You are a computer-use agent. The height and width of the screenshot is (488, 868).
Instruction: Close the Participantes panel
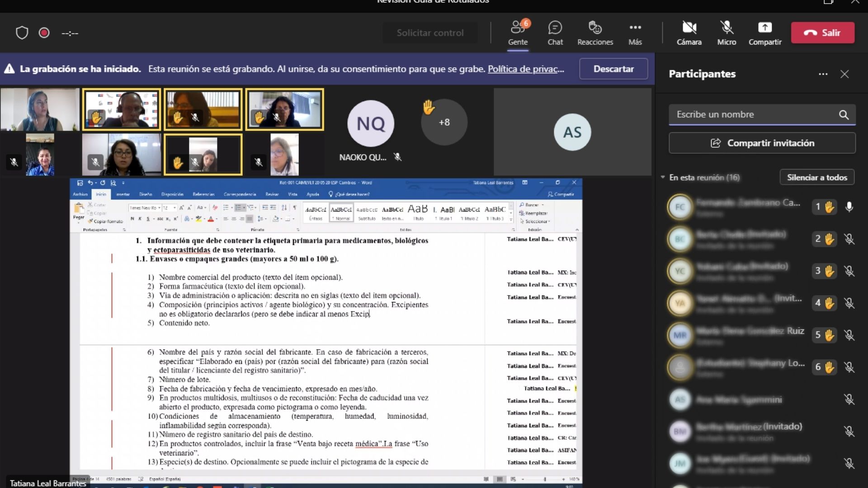[x=844, y=74]
